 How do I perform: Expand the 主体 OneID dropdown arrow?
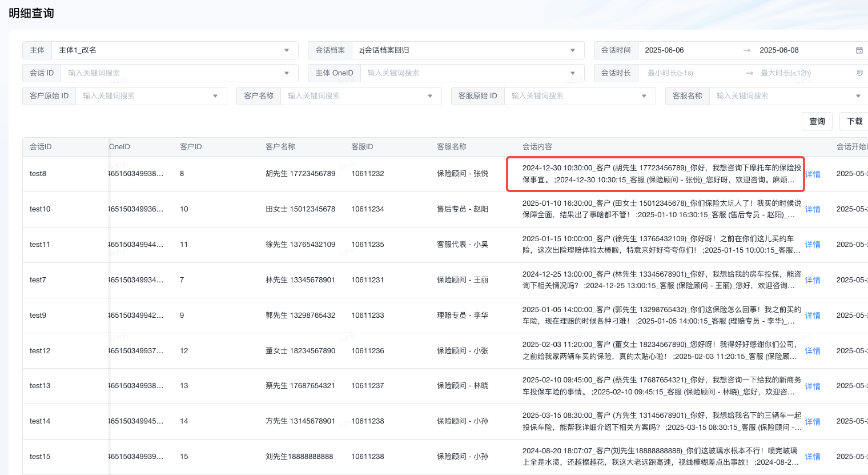[572, 73]
